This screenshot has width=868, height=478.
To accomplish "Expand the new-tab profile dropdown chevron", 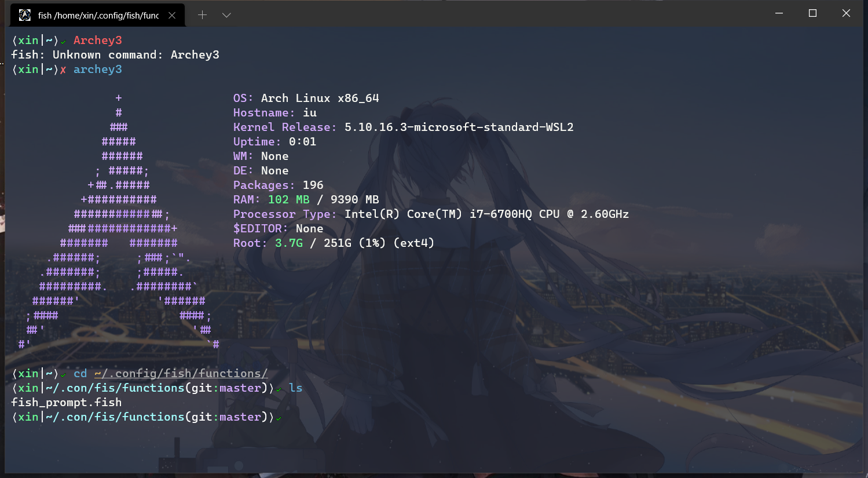I will pos(226,15).
